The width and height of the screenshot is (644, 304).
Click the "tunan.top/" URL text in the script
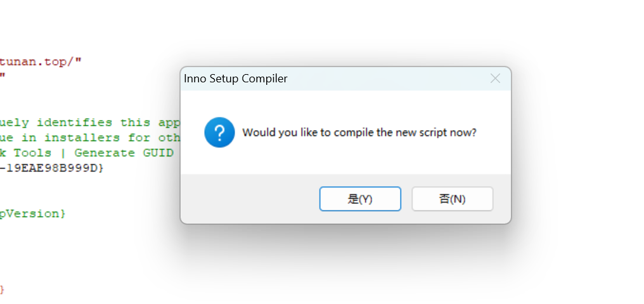[41, 61]
